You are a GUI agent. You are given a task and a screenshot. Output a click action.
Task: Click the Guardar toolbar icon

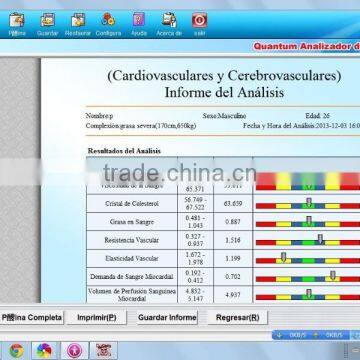click(48, 20)
